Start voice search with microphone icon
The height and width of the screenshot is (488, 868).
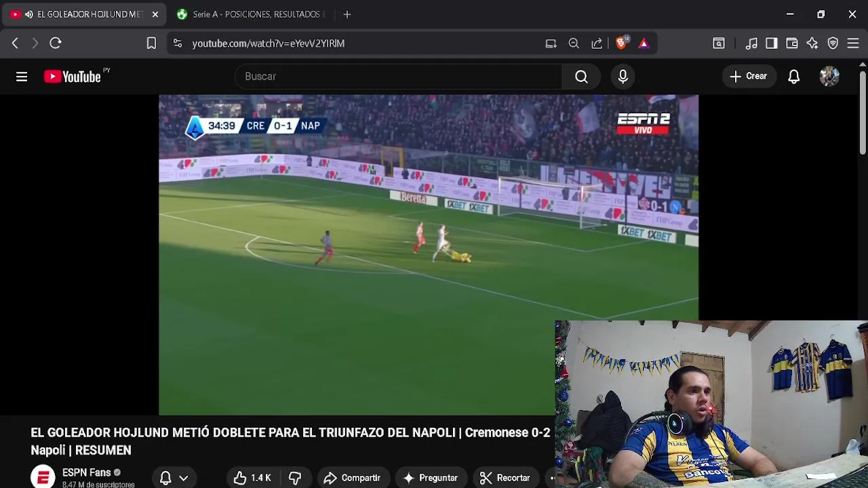623,77
